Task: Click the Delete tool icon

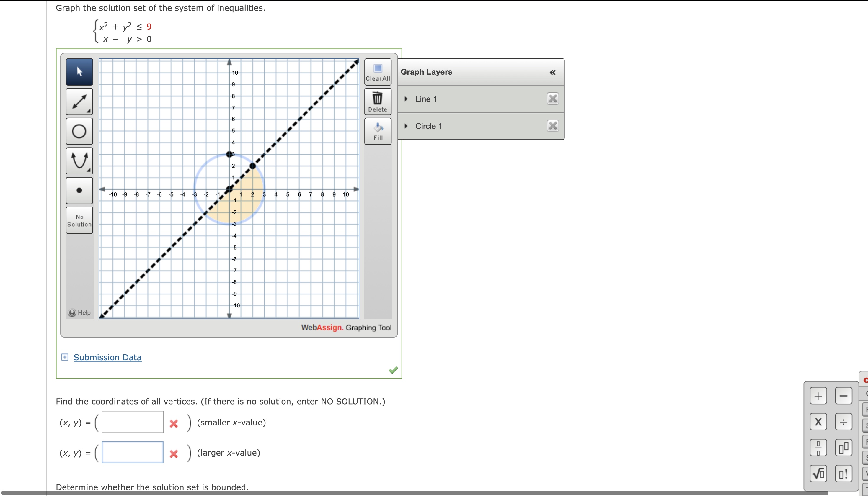Action: point(378,101)
